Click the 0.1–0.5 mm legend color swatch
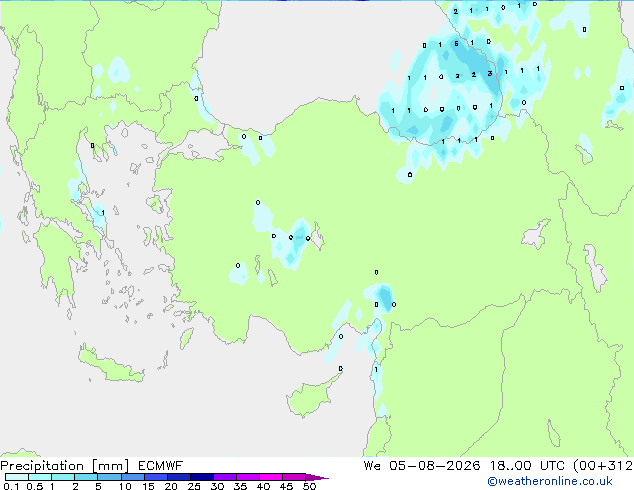Viewport: 634px width, 490px height. (x=17, y=477)
